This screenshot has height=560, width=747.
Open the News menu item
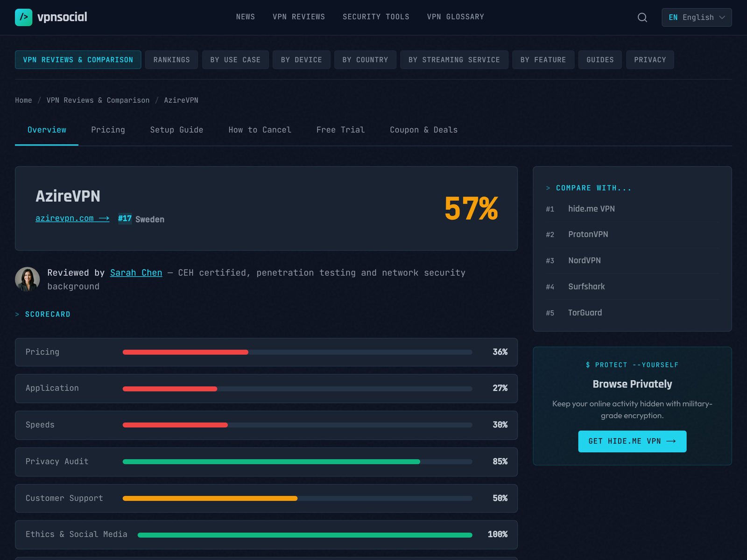click(246, 17)
